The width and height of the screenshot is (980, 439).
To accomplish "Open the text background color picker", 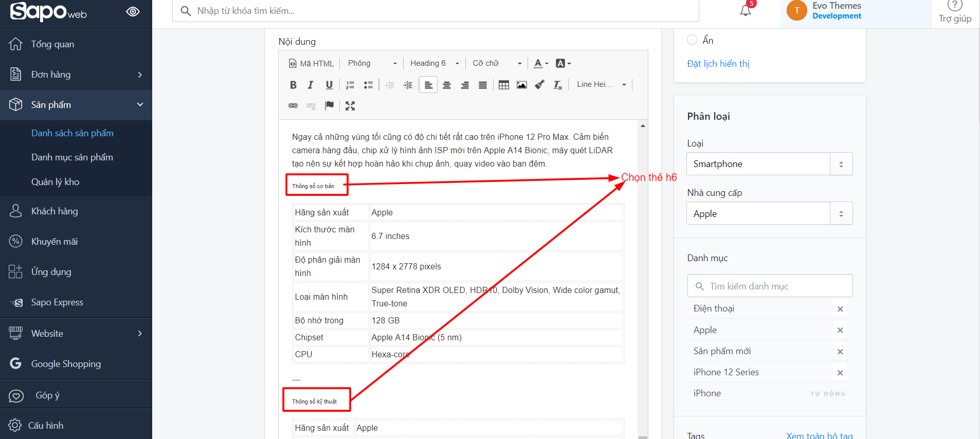I will [564, 63].
